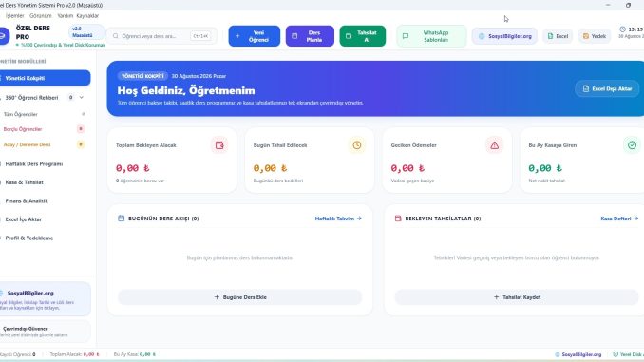Click the file icon on Excel Dışa Aktar

pos(586,88)
